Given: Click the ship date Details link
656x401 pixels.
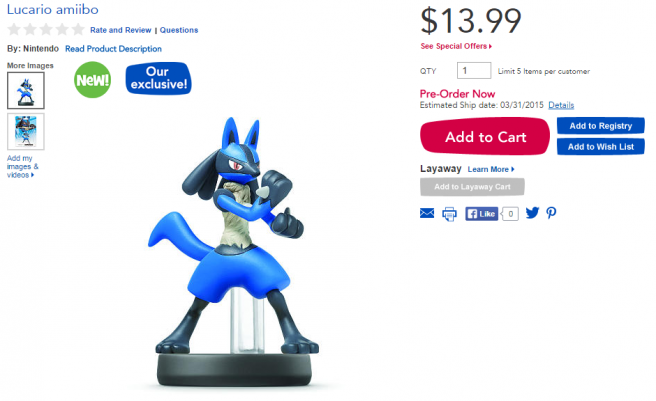Looking at the screenshot, I should point(561,105).
